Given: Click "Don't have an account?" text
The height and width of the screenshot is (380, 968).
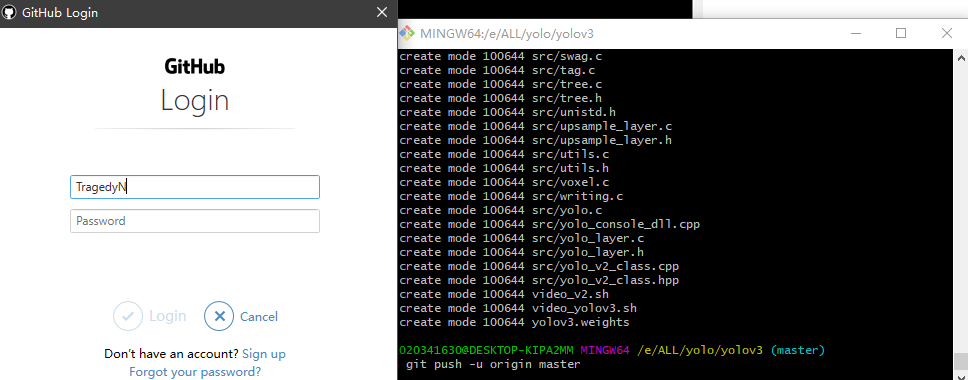Looking at the screenshot, I should (172, 354).
